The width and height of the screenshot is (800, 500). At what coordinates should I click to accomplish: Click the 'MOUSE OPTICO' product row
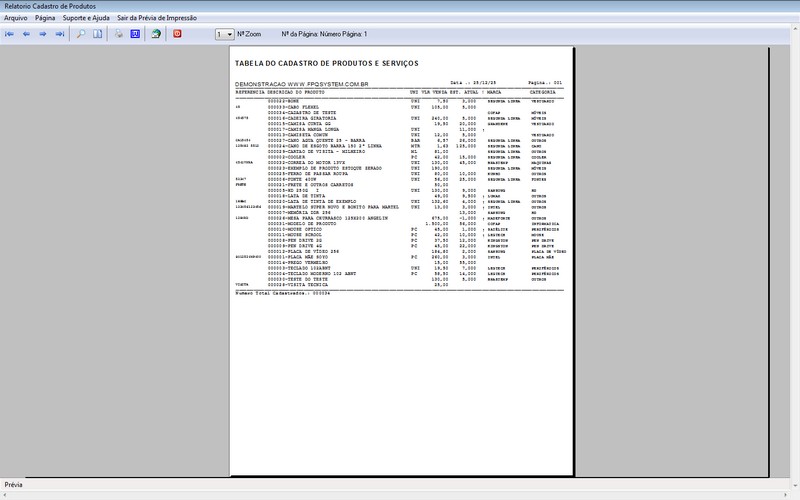tap(399, 230)
